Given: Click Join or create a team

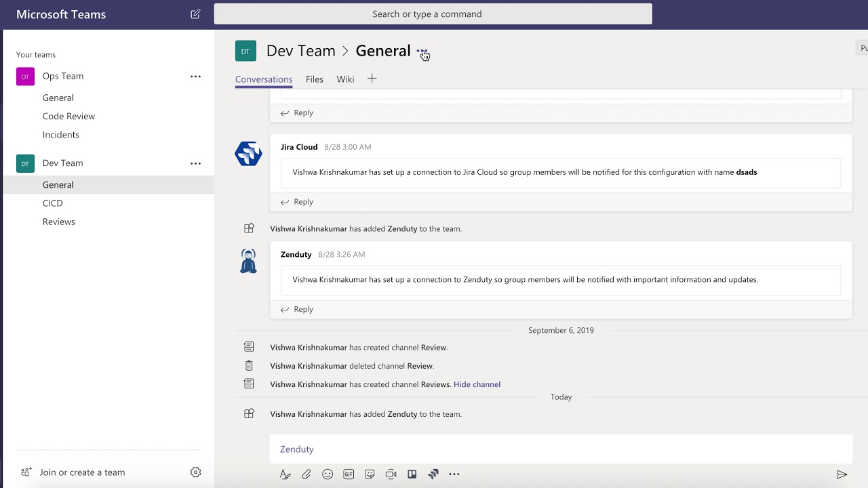Looking at the screenshot, I should pos(82,472).
